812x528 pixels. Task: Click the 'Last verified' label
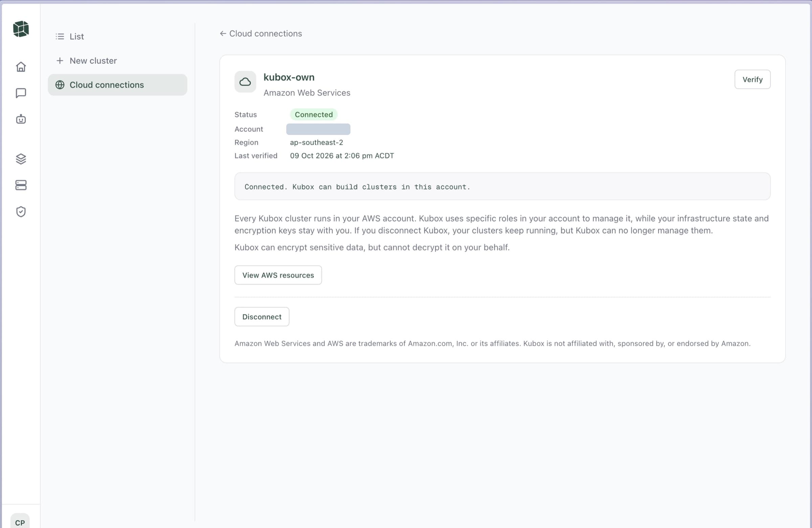255,156
